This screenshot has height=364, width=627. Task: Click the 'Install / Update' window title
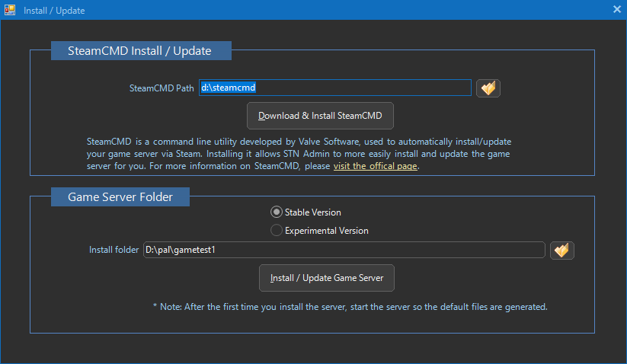coord(54,11)
